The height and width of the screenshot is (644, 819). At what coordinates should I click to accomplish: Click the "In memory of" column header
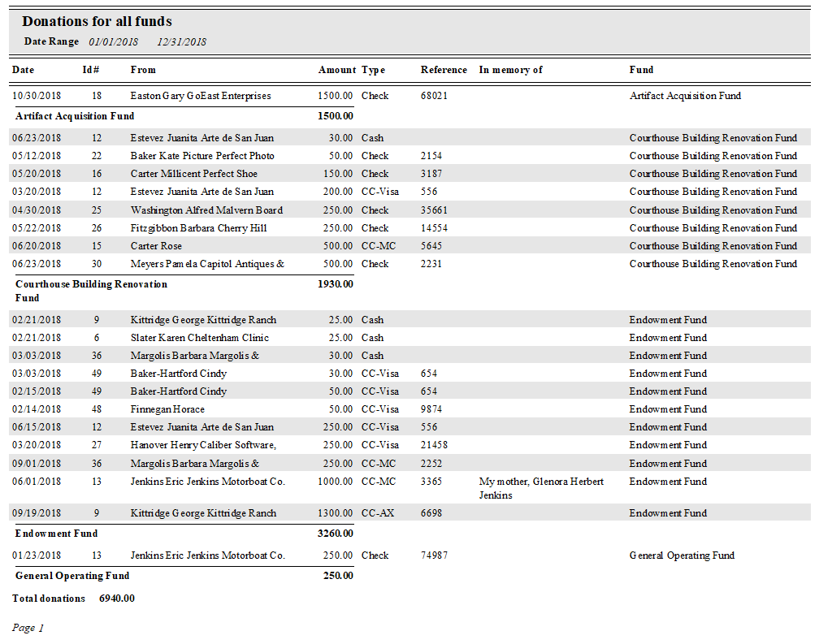(x=510, y=70)
